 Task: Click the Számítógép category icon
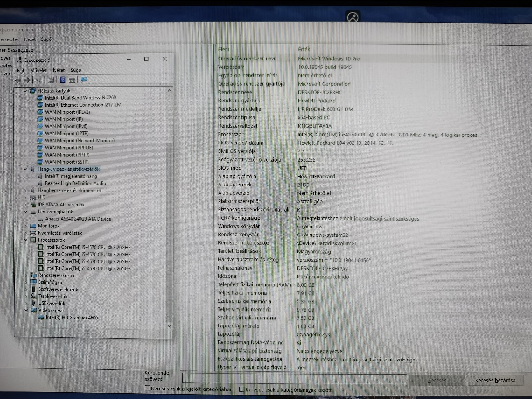click(33, 282)
